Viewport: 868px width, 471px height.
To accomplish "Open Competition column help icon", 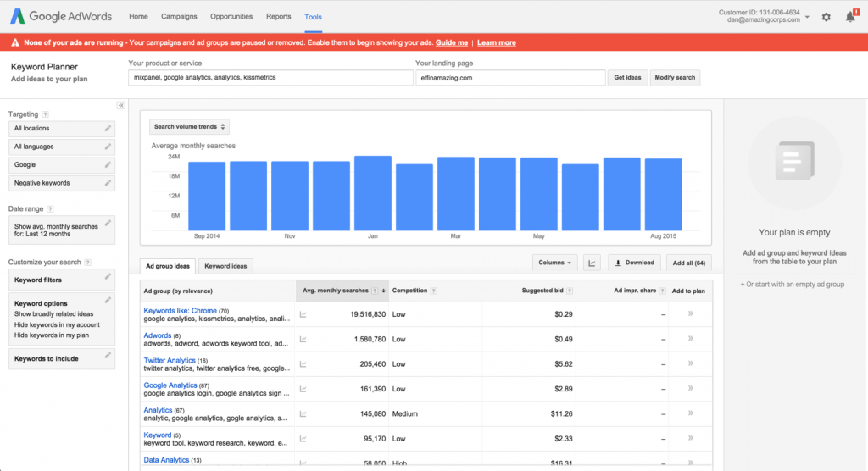I will coord(434,291).
